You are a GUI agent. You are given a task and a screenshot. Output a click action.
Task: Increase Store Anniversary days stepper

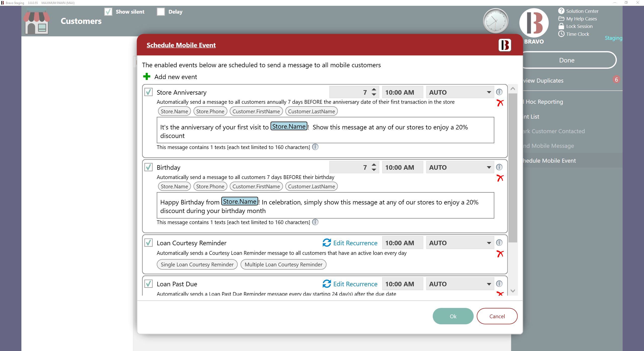[x=374, y=89]
